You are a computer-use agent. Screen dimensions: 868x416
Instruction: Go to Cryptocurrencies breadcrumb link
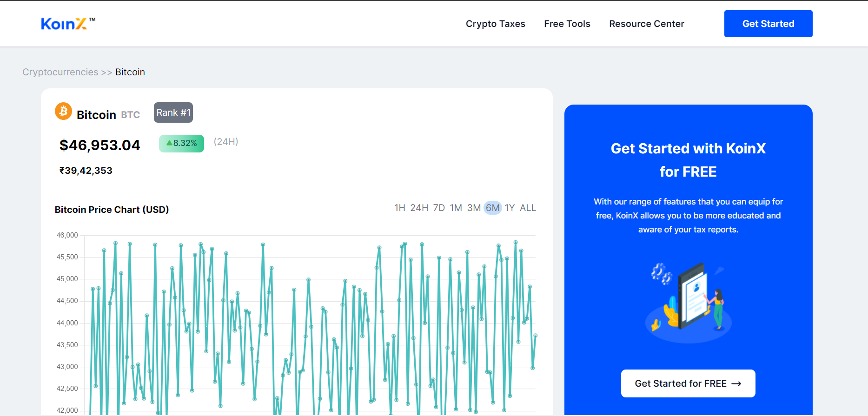click(60, 72)
